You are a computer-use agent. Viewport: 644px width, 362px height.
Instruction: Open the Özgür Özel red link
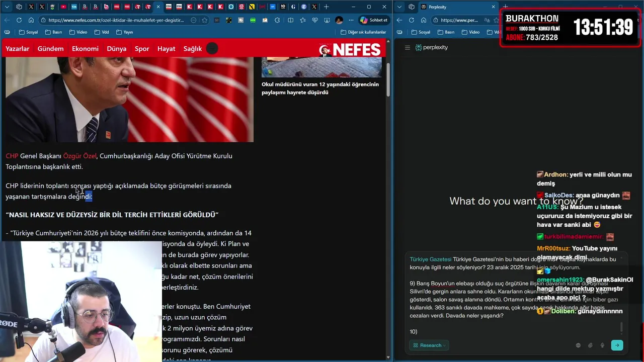click(79, 156)
